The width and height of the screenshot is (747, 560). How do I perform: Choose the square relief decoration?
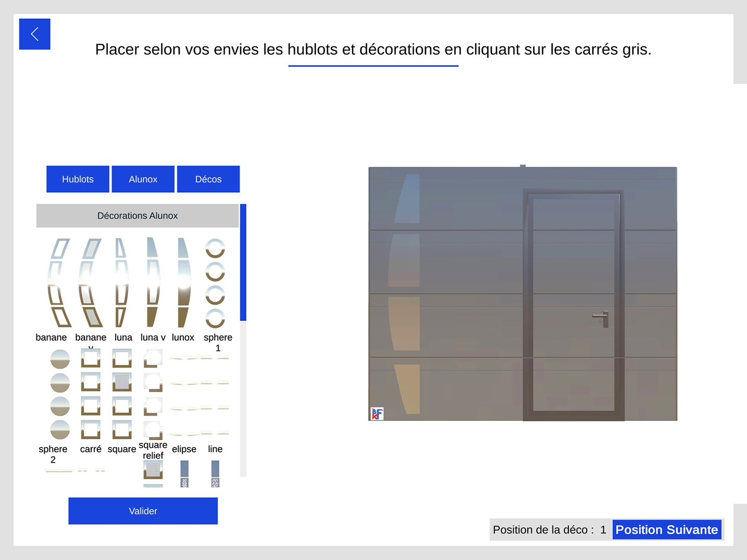153,395
